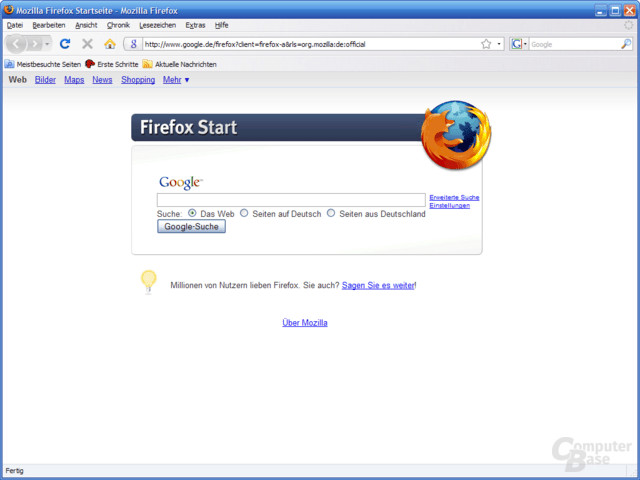
Task: Click the loading throbber icon near the menu bar
Action: pyautogui.click(x=629, y=25)
